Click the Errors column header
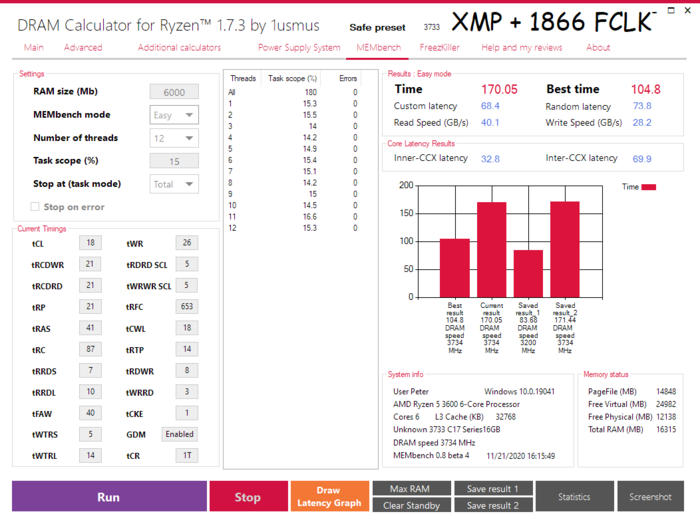Screen dimensions: 700x526 point(348,78)
